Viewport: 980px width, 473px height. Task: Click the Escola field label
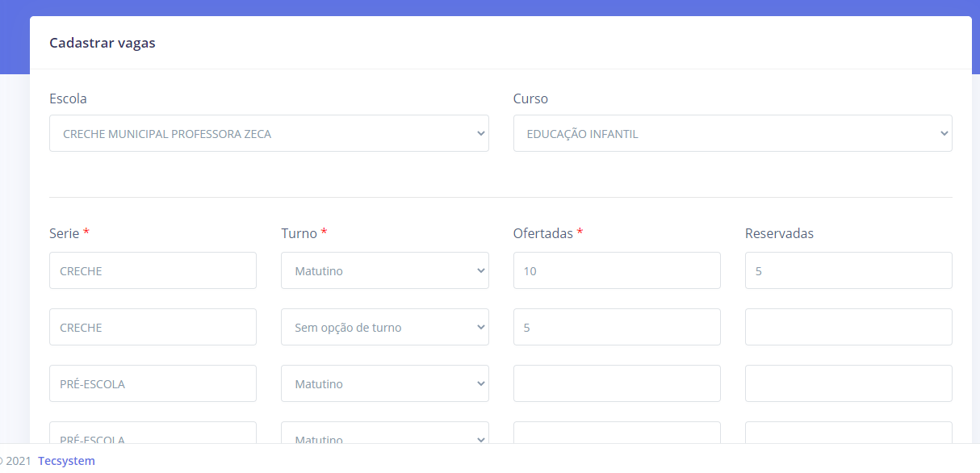68,98
